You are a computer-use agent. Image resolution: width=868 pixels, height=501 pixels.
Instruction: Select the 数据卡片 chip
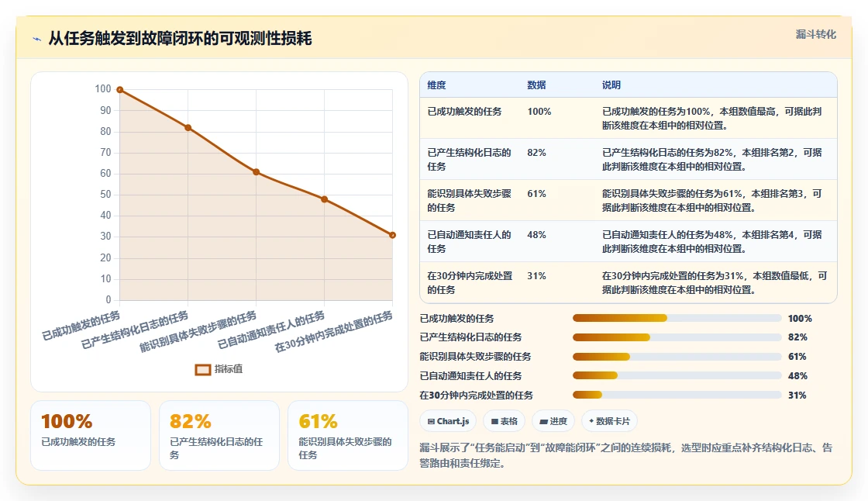point(609,421)
